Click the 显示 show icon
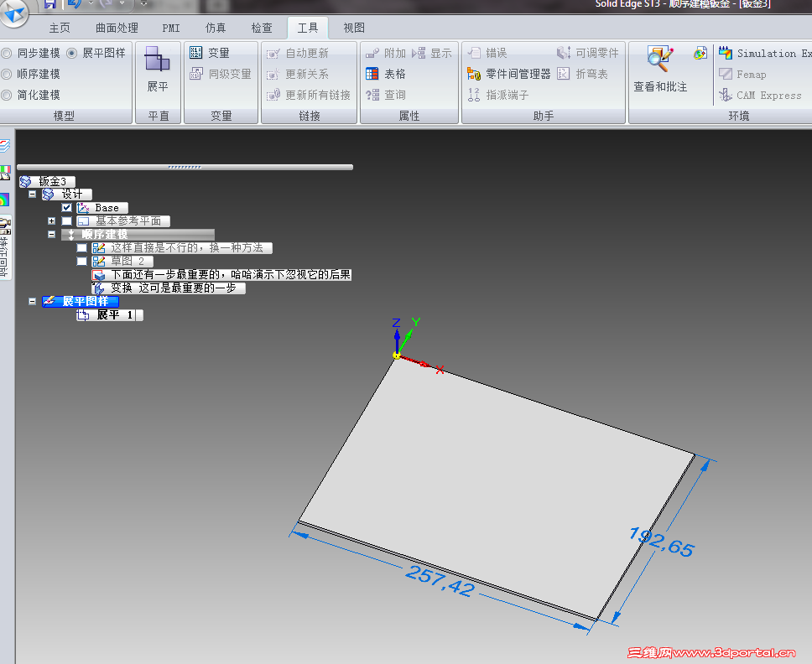 419,53
